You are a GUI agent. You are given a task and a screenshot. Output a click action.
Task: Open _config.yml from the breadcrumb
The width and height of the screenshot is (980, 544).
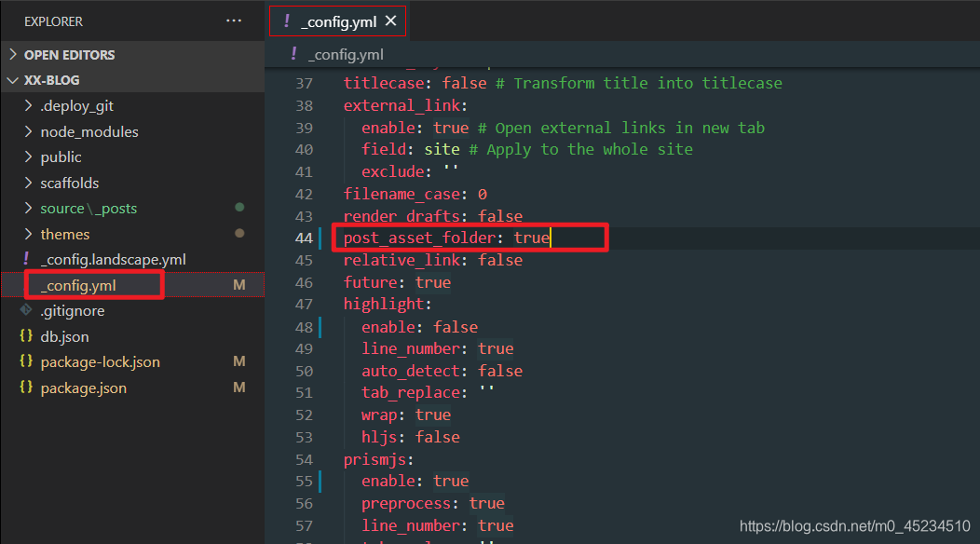coord(345,54)
